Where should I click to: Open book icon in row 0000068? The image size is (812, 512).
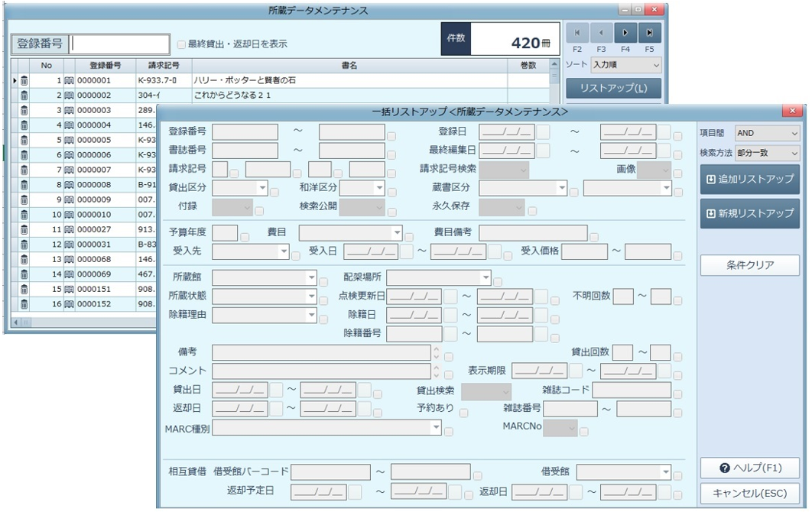point(69,259)
